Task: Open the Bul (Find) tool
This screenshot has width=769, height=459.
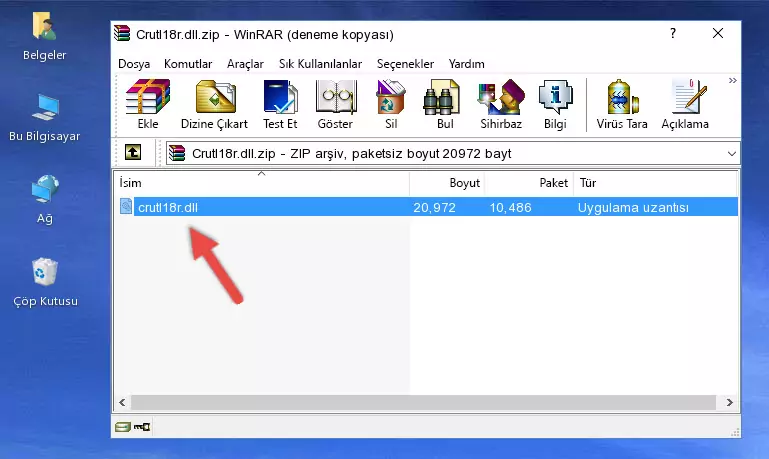Action: (445, 103)
